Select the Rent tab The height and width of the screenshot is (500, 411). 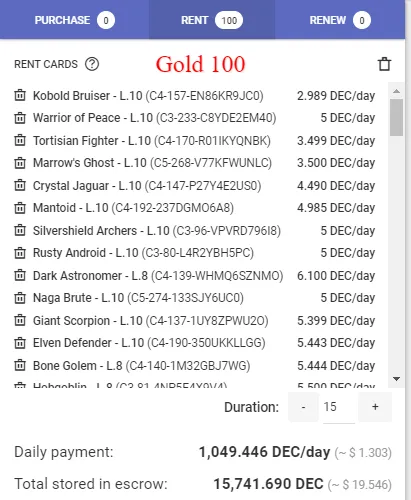point(212,20)
